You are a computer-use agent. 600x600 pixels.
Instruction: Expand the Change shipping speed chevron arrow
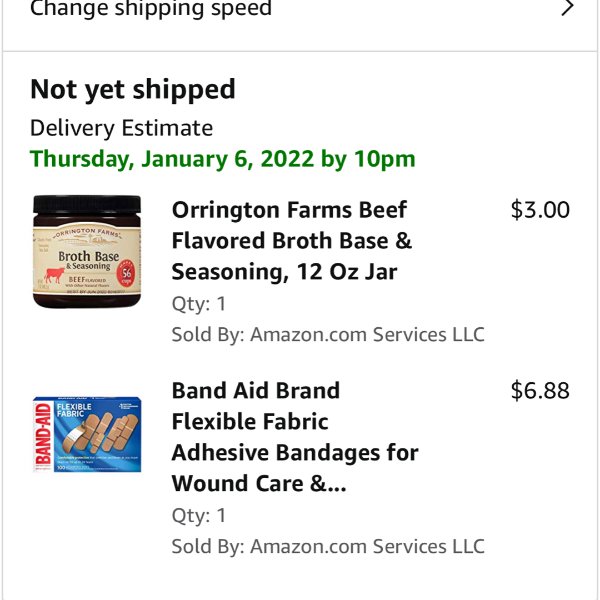[x=567, y=8]
